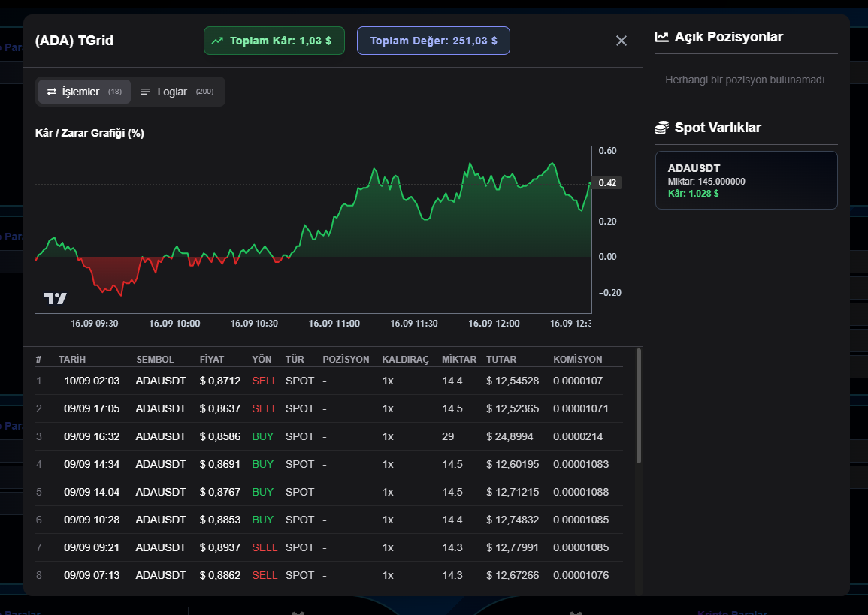Close the (ADA) TGrid dialog
The image size is (868, 615).
point(621,41)
